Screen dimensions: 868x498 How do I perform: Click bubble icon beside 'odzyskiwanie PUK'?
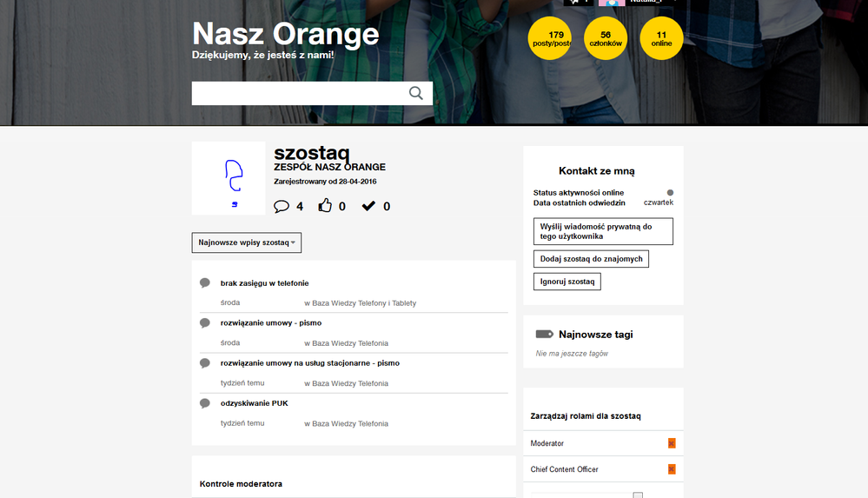click(x=205, y=403)
